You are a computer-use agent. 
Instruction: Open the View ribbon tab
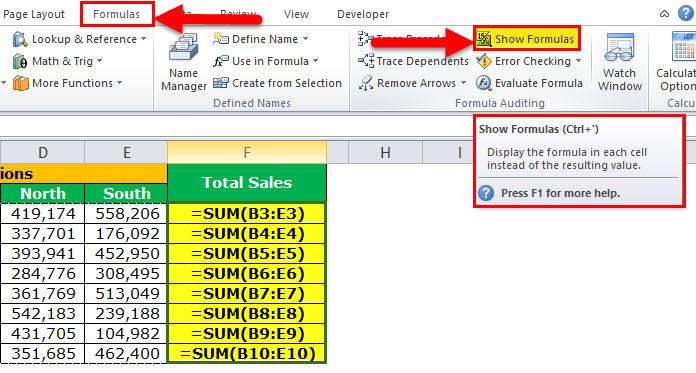(x=296, y=14)
